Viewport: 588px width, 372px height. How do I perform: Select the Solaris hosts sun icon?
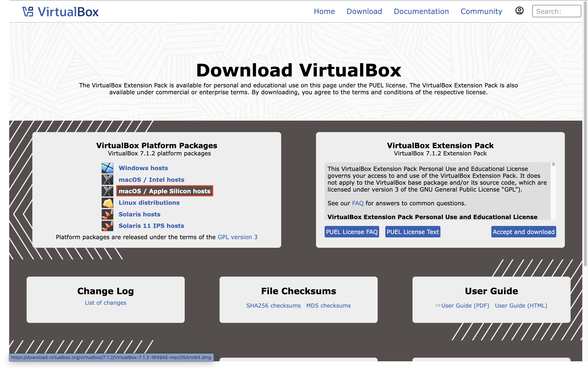coord(107,214)
